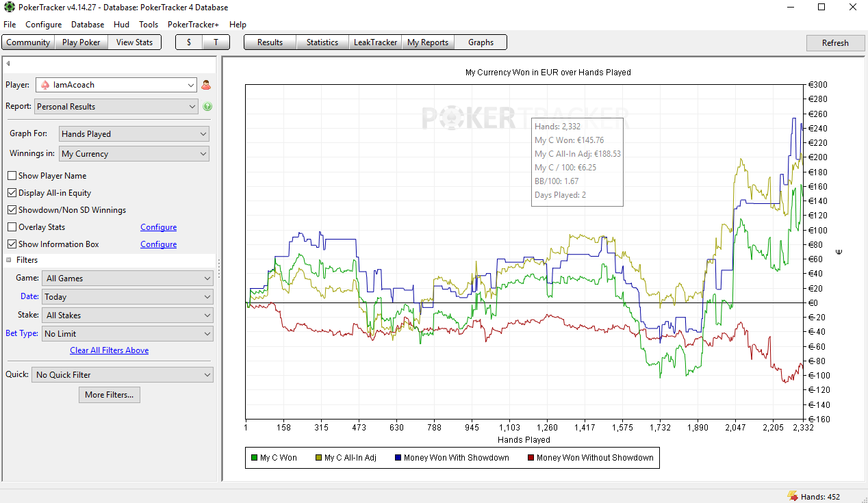868x503 pixels.
Task: Click Configure link beside Show Information Box
Action: pyautogui.click(x=159, y=244)
